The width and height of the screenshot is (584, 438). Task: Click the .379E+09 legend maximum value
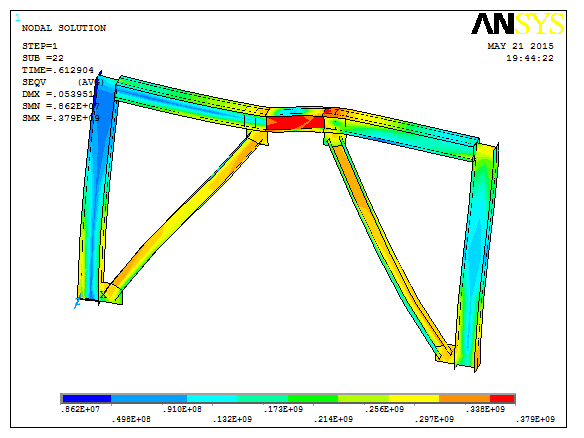[x=535, y=419]
